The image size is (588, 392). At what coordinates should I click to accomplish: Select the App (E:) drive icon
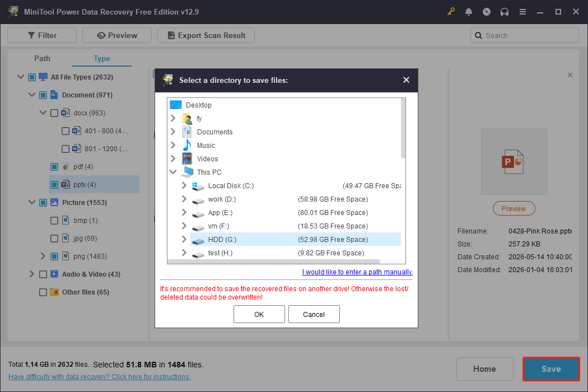[x=198, y=213]
